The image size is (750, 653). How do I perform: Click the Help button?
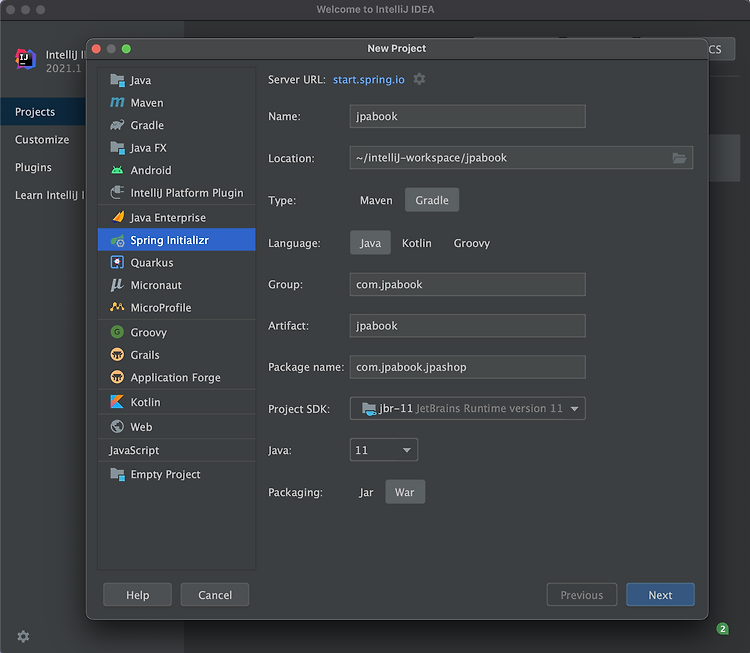(137, 595)
